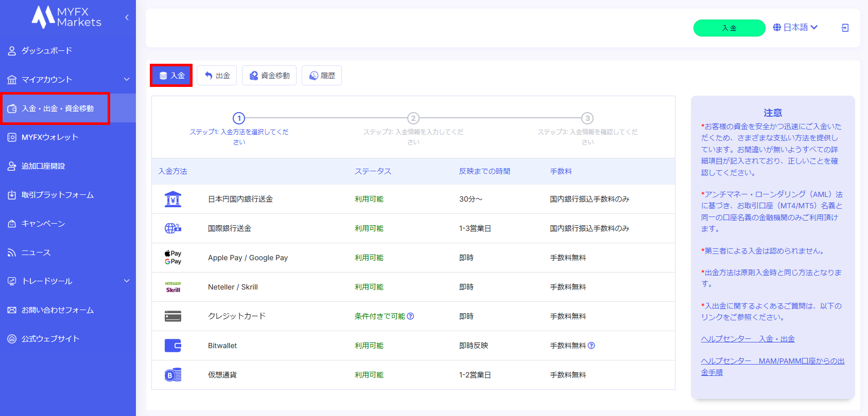Switch to the 履歴 tab
The image size is (868, 416).
click(322, 76)
